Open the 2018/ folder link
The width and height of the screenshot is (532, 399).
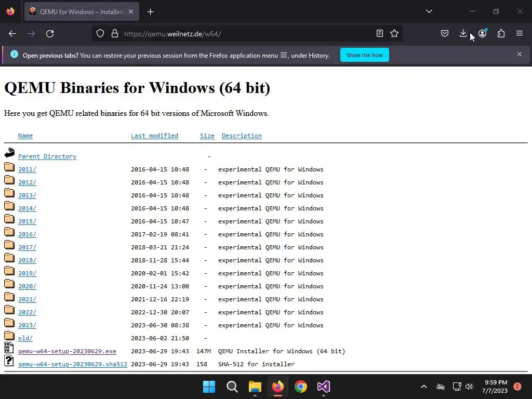point(27,260)
